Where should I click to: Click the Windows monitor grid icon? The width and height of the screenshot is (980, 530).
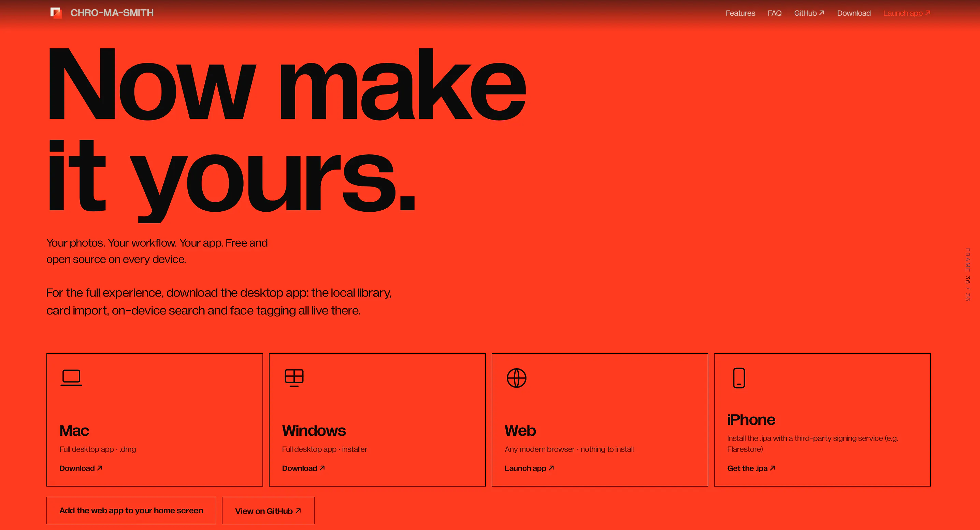point(294,378)
